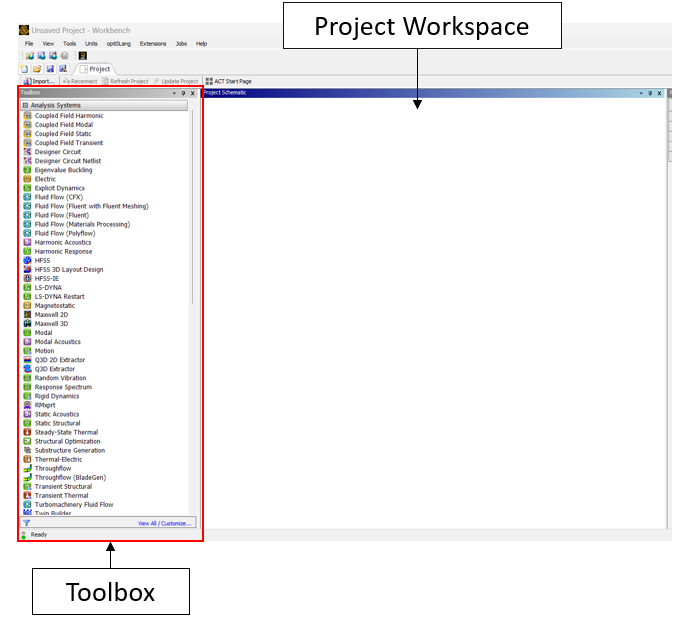Collapse the Analysis Systems section
684x626 pixels.
pos(25,105)
